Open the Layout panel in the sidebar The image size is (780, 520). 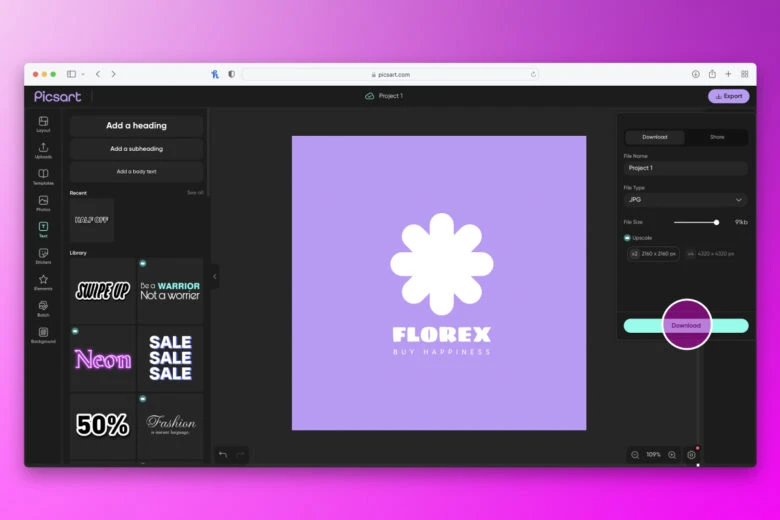coord(43,124)
